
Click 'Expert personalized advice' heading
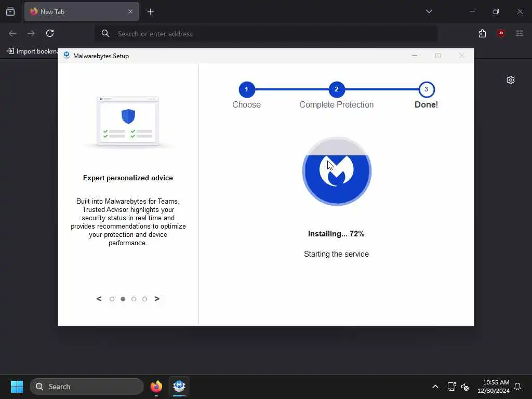[x=128, y=178]
